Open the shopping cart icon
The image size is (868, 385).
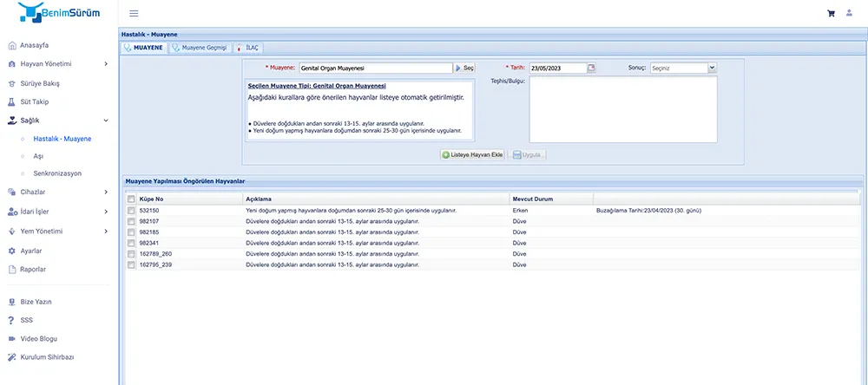(831, 13)
